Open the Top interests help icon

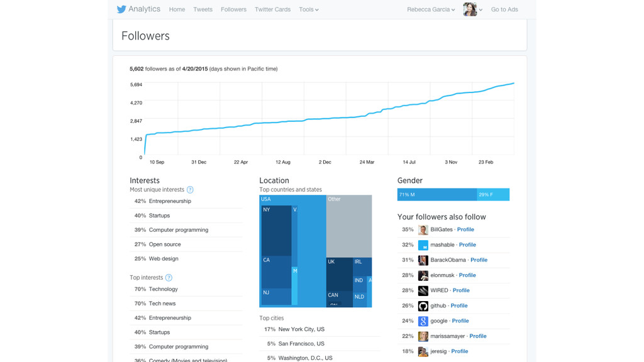click(169, 277)
